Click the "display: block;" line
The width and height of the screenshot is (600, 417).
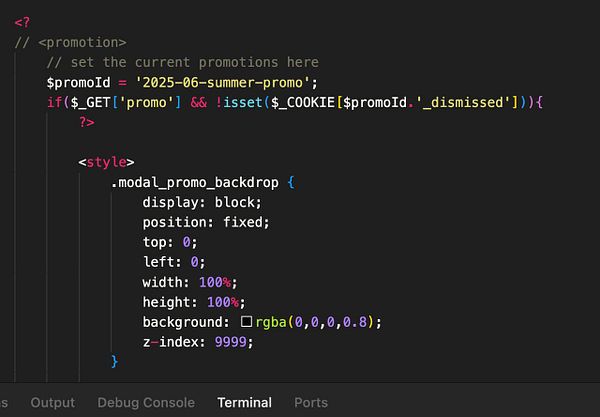point(202,202)
